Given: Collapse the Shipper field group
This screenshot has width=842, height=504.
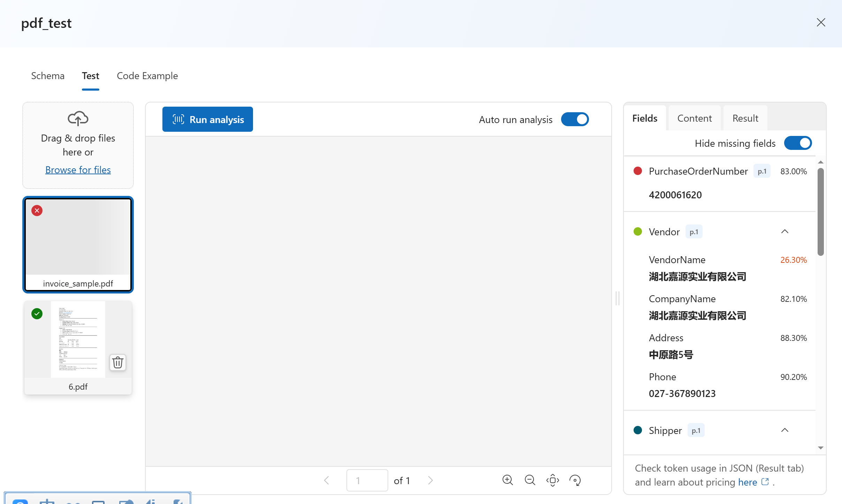Looking at the screenshot, I should pos(784,430).
